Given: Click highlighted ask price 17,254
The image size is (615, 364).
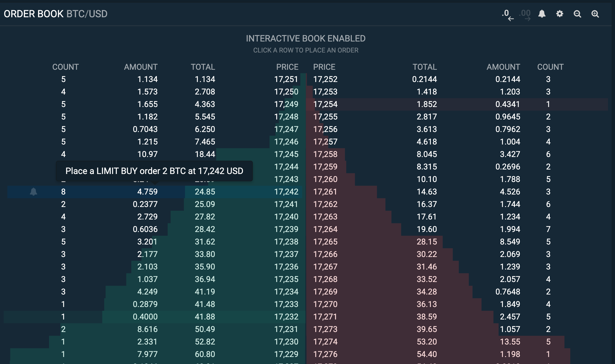Looking at the screenshot, I should coord(325,104).
